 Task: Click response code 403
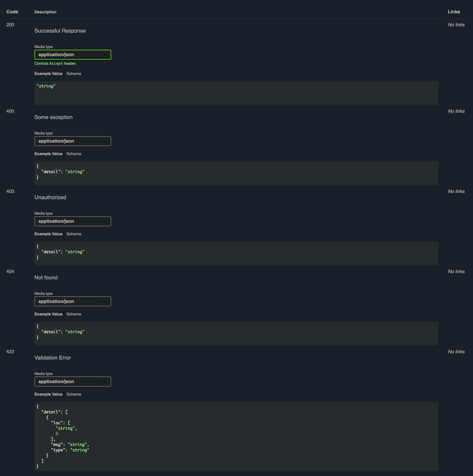click(x=10, y=191)
